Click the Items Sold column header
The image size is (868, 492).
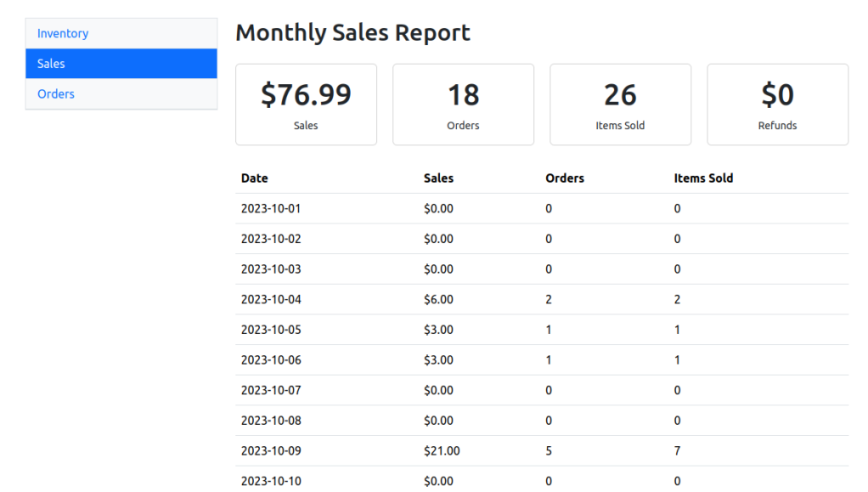click(703, 178)
